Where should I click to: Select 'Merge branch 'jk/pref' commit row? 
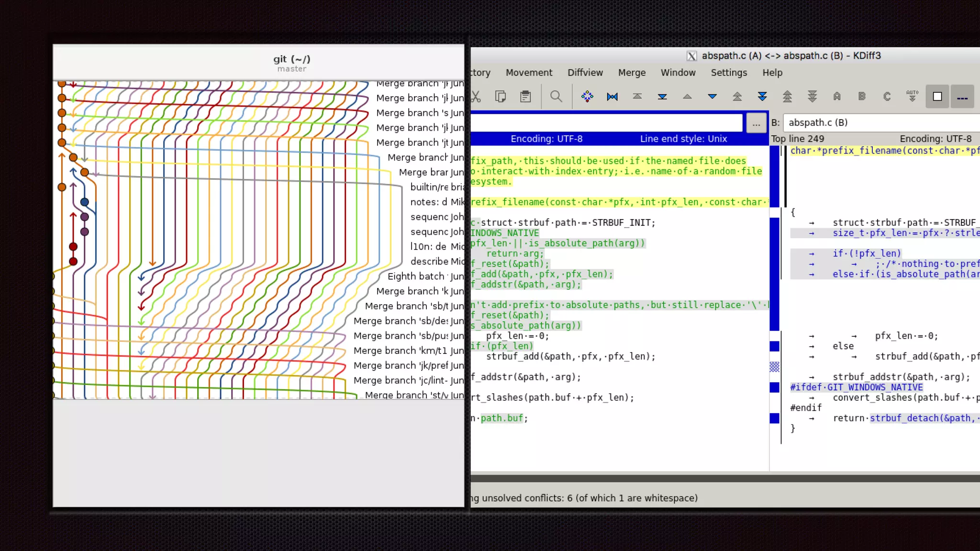[401, 365]
